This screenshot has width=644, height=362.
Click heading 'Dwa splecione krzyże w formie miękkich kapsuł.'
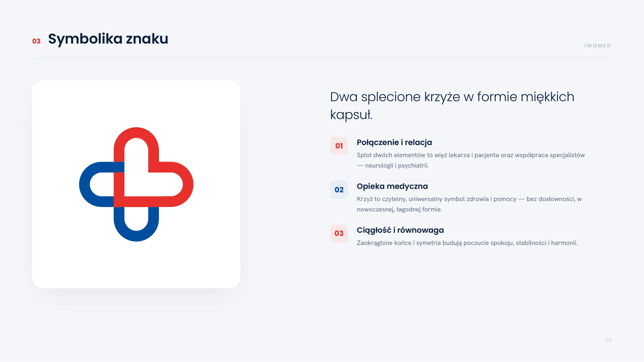coord(452,106)
